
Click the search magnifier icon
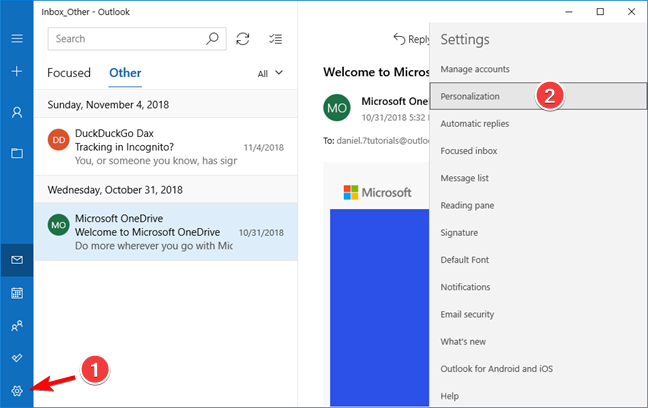[212, 39]
